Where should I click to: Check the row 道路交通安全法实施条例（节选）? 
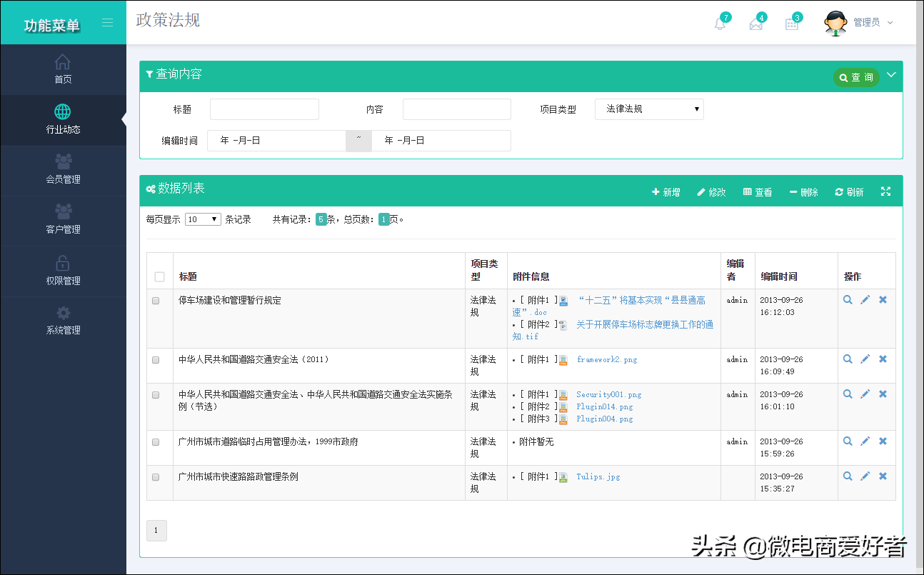[x=156, y=395]
